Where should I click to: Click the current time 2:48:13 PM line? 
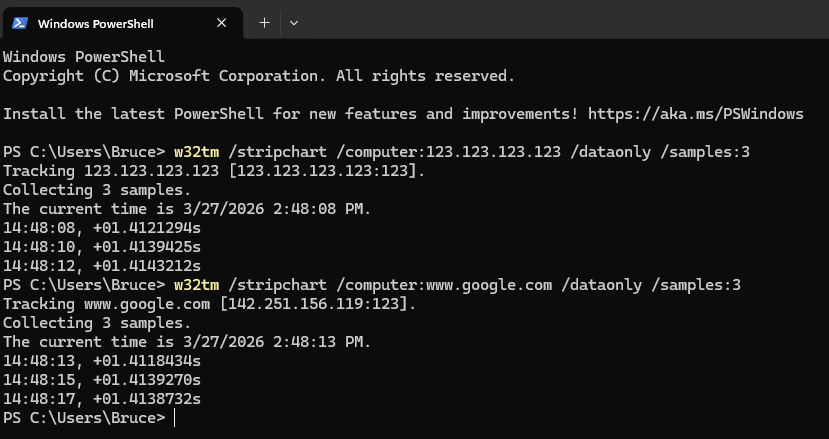click(187, 342)
